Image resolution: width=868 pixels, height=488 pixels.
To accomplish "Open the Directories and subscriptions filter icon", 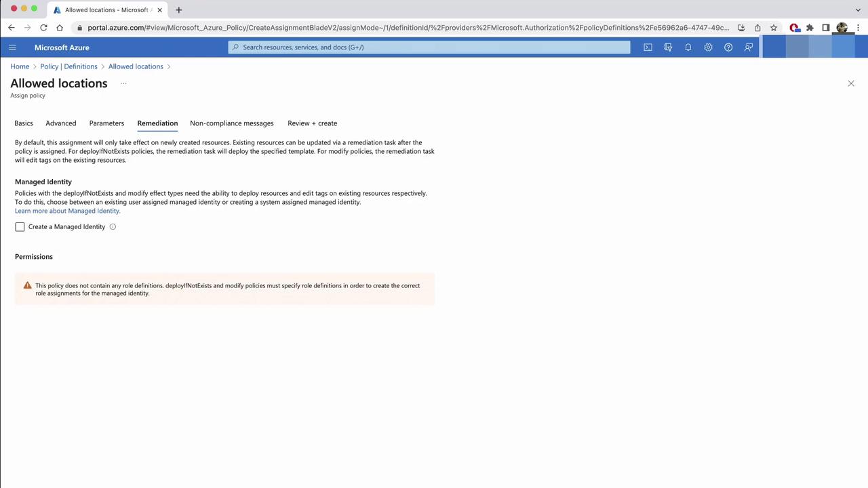I will tap(668, 47).
